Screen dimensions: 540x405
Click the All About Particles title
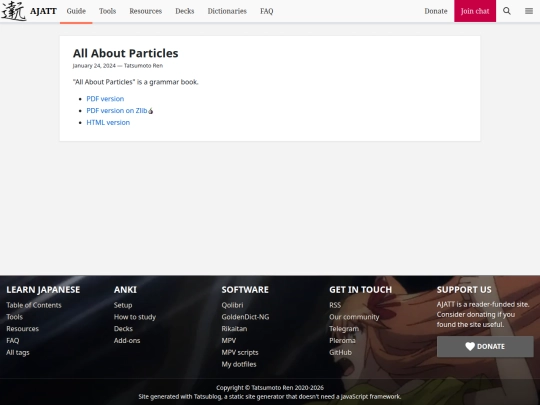click(126, 53)
